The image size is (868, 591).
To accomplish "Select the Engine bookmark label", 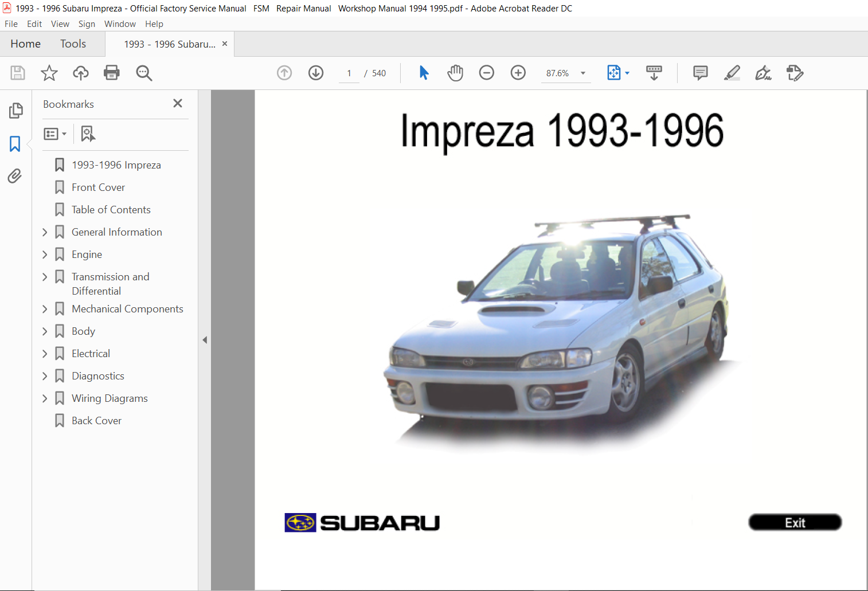I will coord(87,255).
